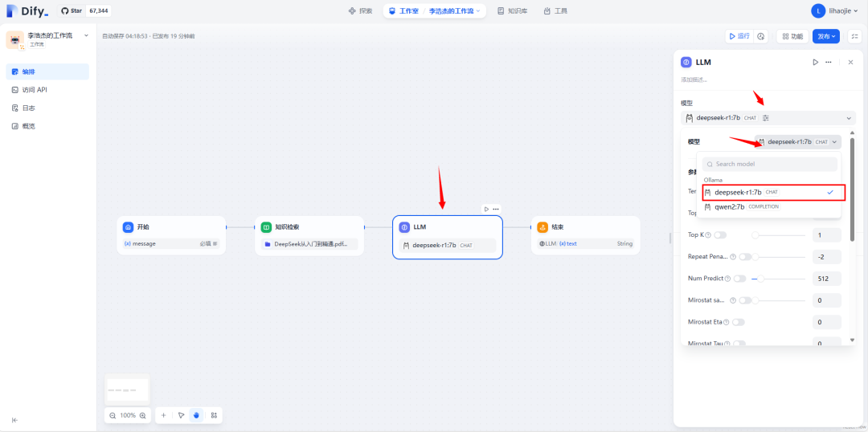Open the 知识库 (Knowledge) tab
This screenshot has width=868, height=432.
click(511, 11)
